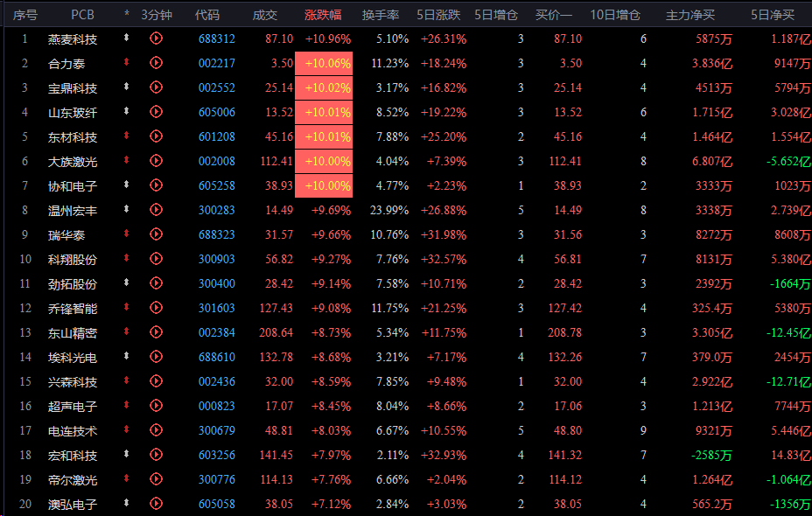The image size is (812, 516).
Task: Sort by 买价一 column header
Action: click(x=554, y=15)
